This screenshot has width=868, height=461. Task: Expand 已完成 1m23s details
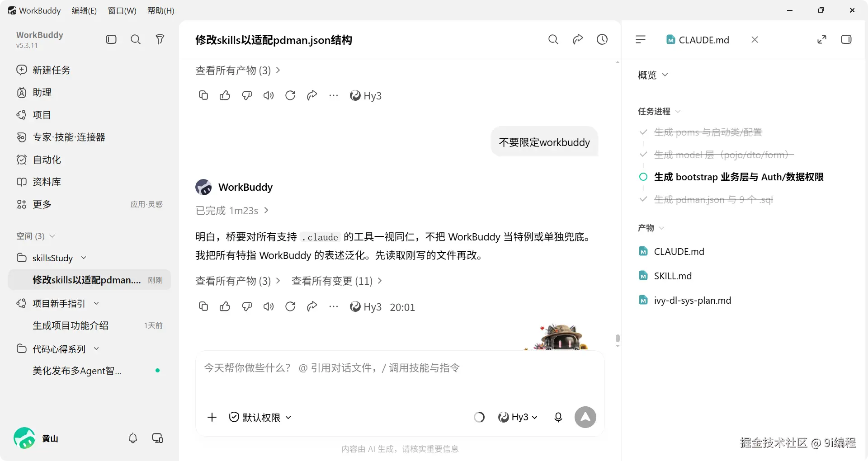click(x=232, y=211)
